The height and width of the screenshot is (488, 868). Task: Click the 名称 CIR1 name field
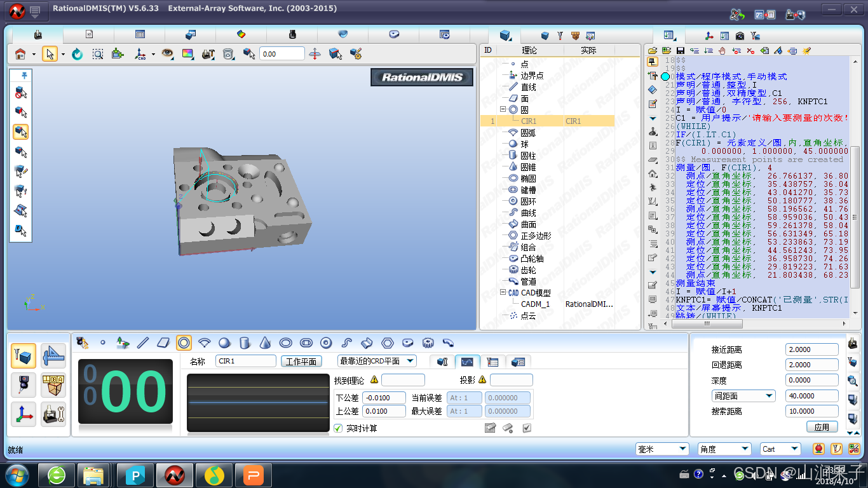[245, 361]
